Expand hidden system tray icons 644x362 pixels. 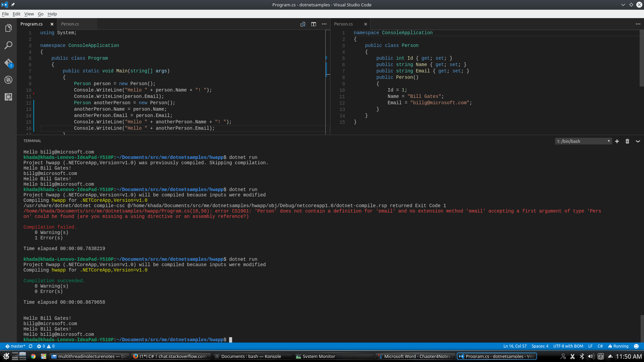[x=610, y=356]
